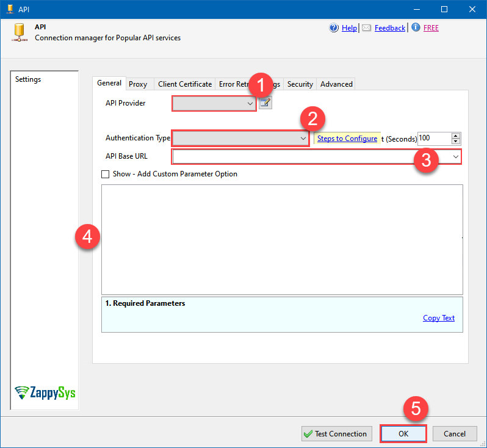The height and width of the screenshot is (448, 487).
Task: Open the API Provider edit icon
Action: tap(265, 103)
